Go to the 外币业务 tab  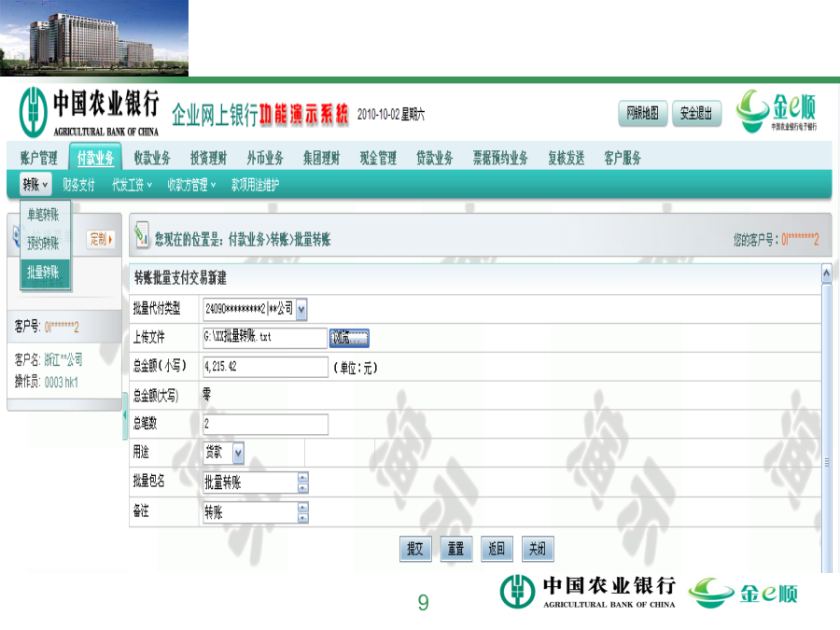(x=265, y=158)
